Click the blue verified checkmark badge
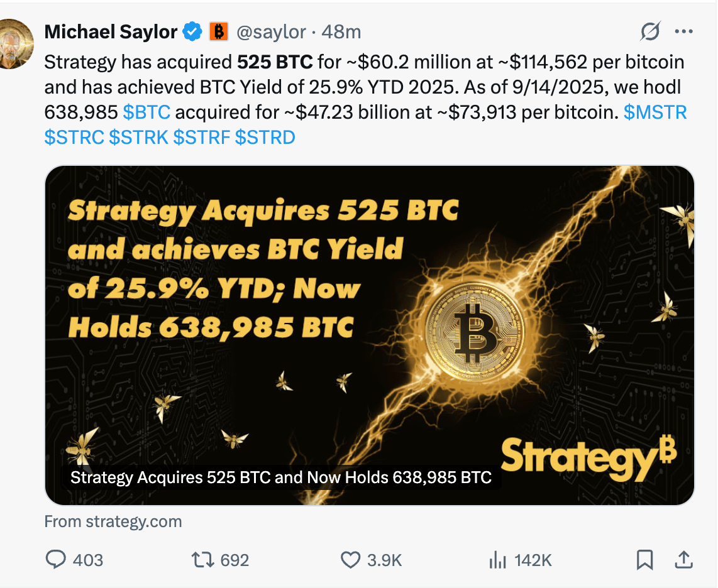 point(192,31)
